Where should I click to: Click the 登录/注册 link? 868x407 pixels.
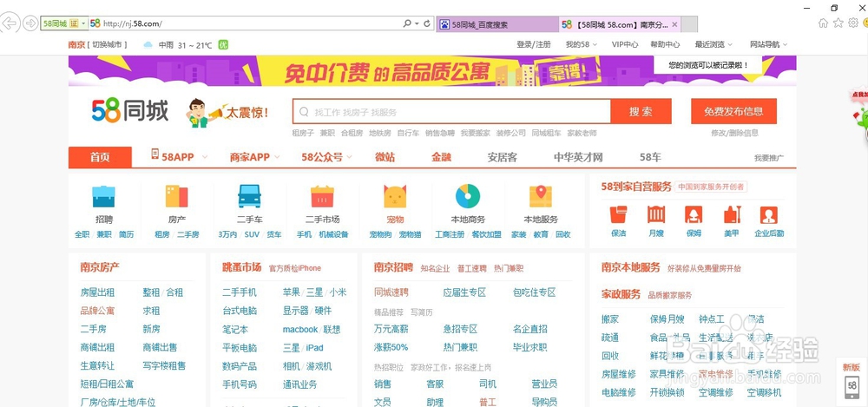533,44
